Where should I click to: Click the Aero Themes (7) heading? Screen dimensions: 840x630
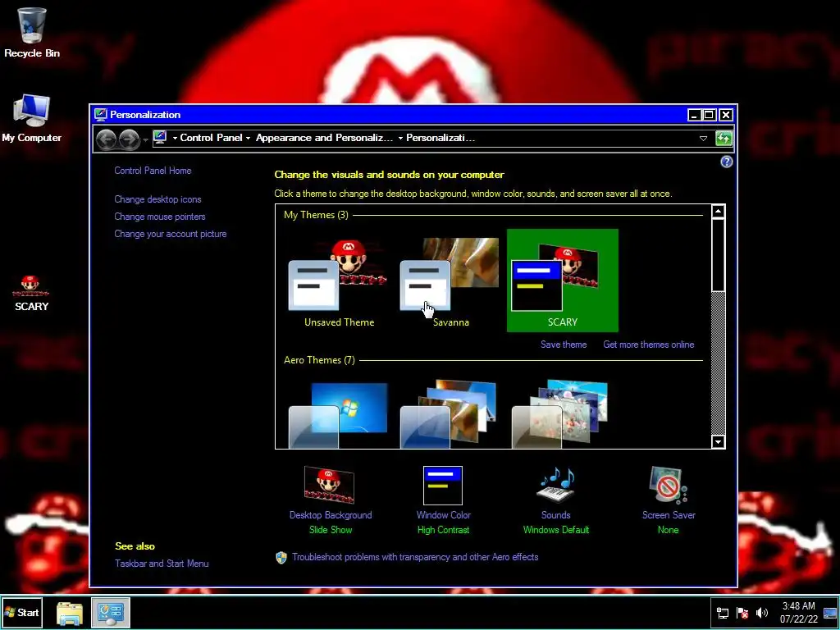pyautogui.click(x=319, y=360)
